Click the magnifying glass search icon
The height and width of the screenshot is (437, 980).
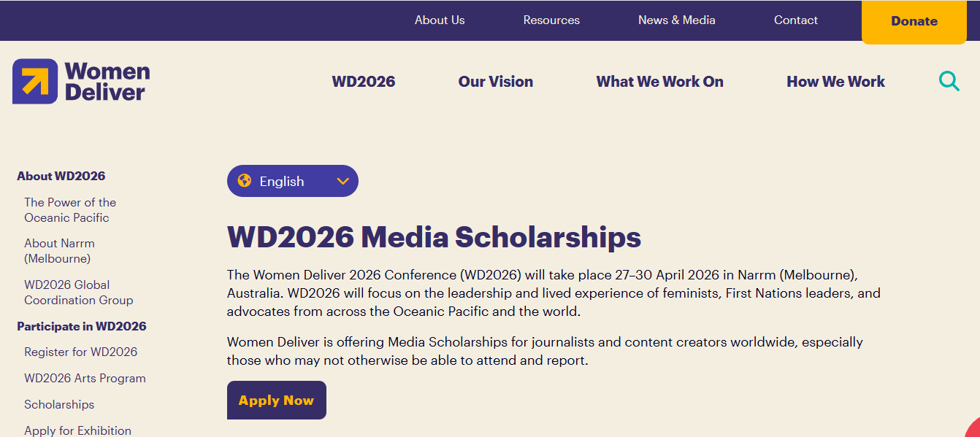pos(949,81)
